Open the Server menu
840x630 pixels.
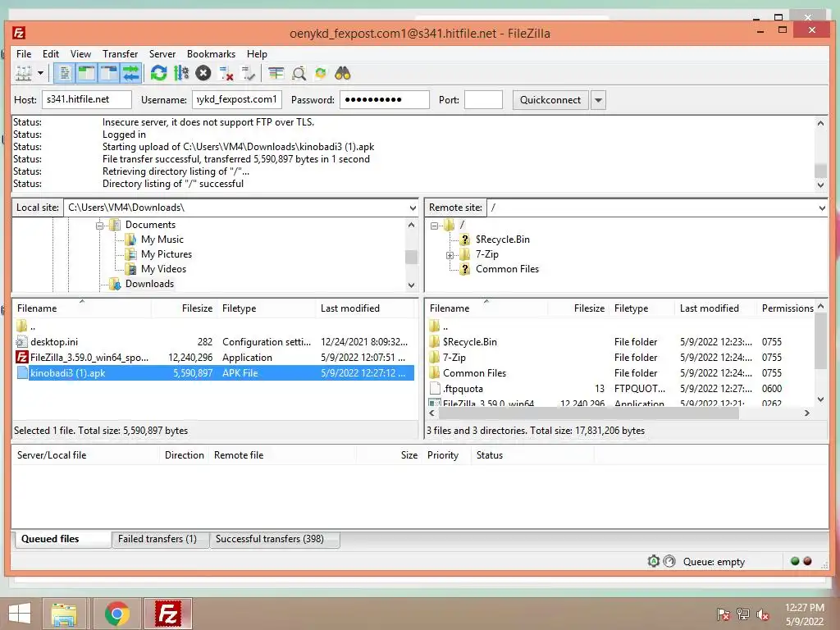[x=162, y=54]
